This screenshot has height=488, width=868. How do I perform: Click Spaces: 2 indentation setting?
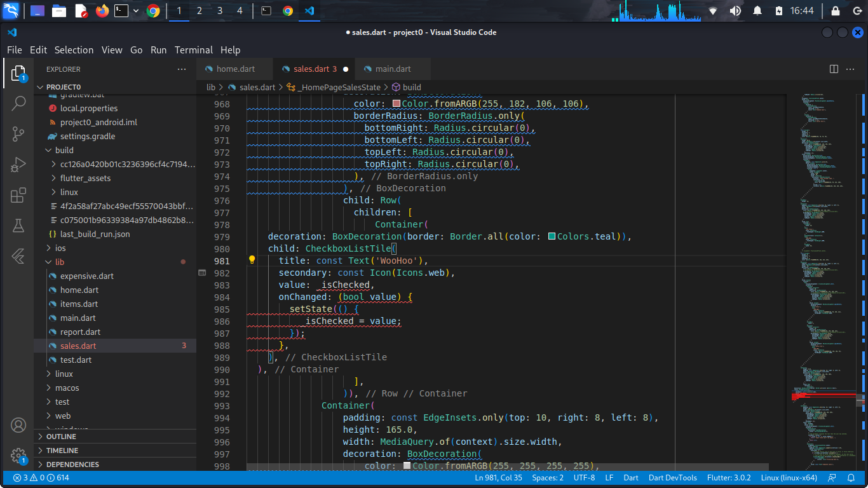tap(548, 478)
